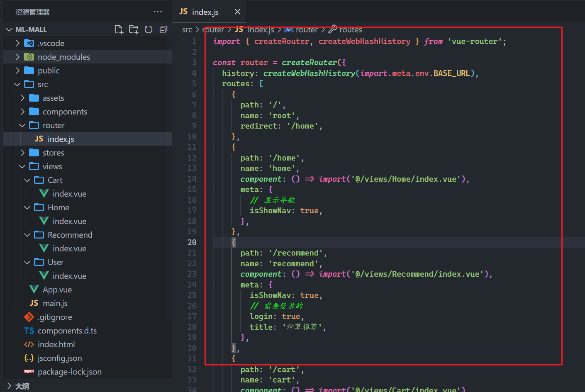585x392 pixels.
Task: Click the Vue icon of User index.vue
Action: [x=44, y=276]
